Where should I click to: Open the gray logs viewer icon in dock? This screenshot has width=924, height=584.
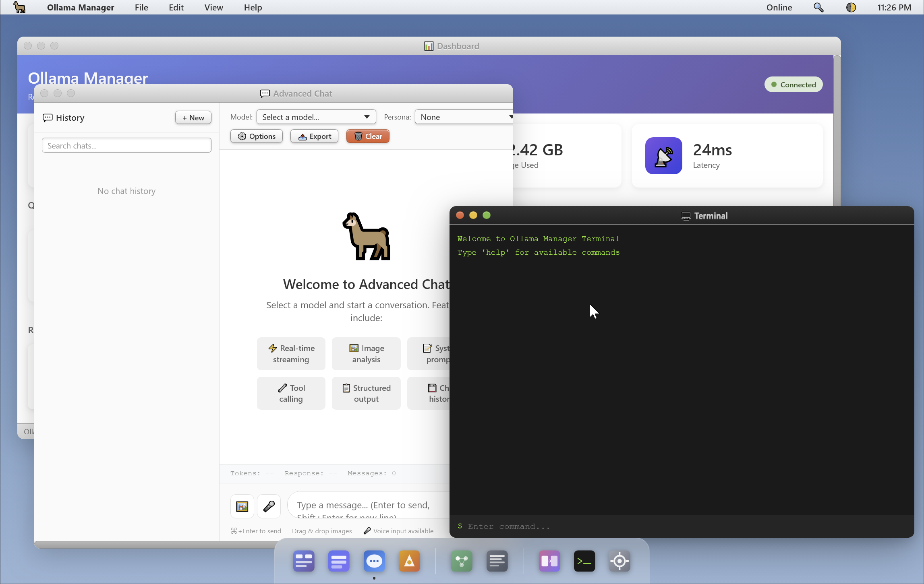click(497, 561)
